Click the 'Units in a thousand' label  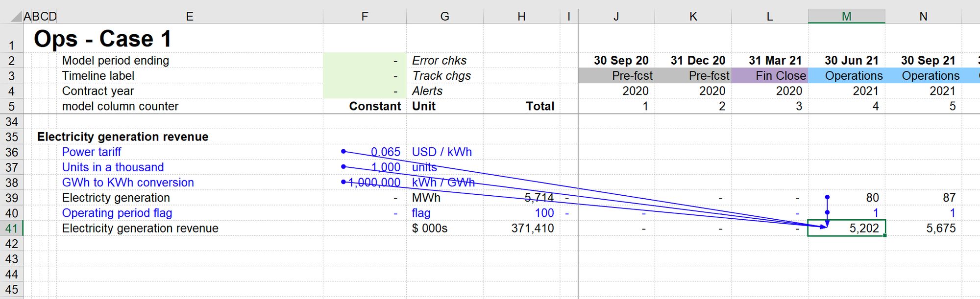113,167
